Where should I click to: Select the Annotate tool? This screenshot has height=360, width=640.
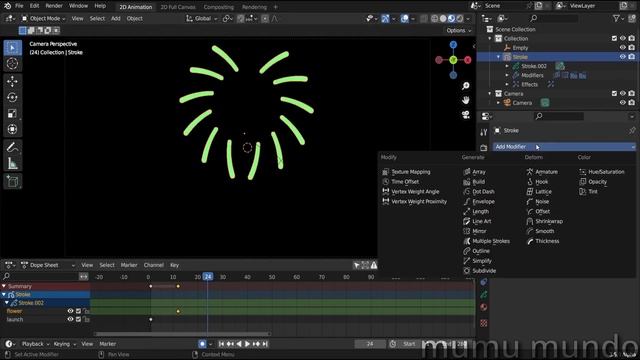(x=12, y=147)
